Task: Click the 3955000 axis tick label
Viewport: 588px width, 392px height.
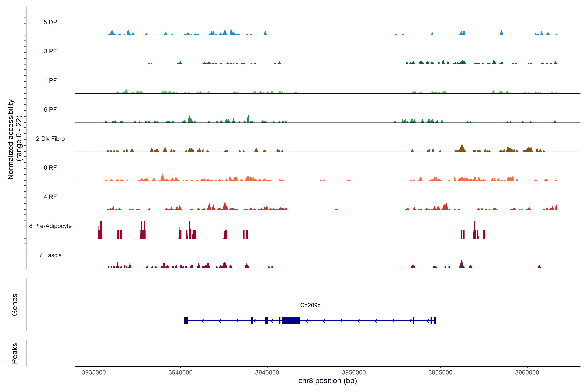Action: click(x=440, y=372)
